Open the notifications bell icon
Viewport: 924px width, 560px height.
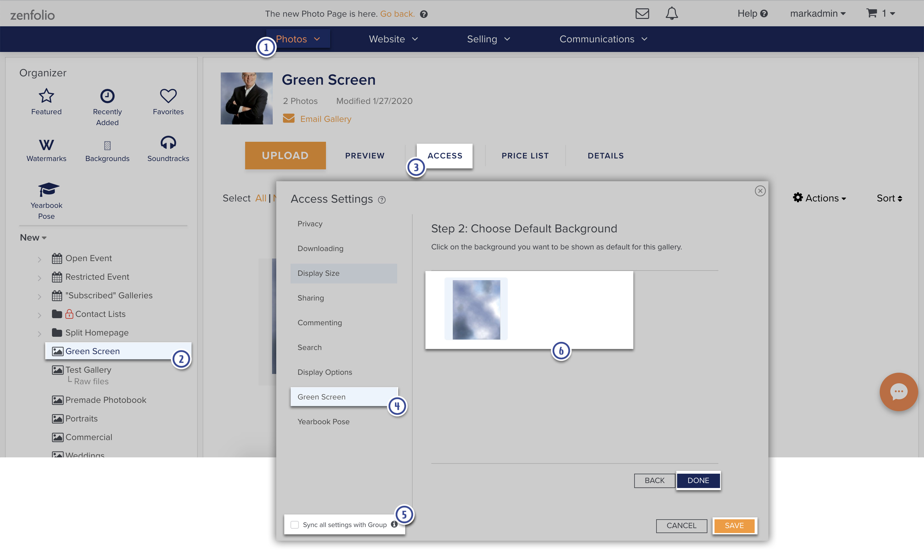[x=672, y=13]
